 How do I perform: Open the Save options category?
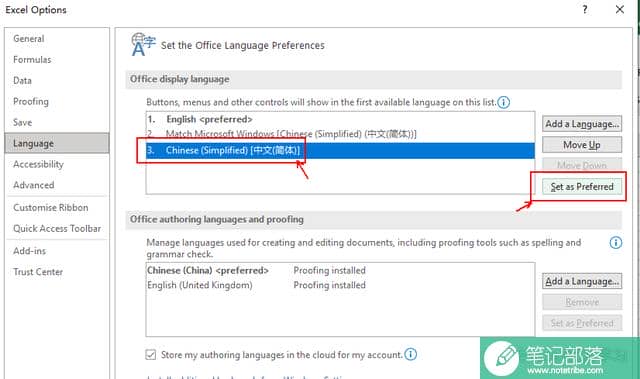22,122
